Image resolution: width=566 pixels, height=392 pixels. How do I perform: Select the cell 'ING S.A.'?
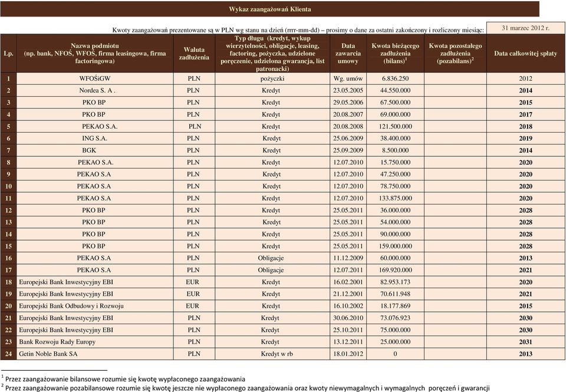pos(95,139)
